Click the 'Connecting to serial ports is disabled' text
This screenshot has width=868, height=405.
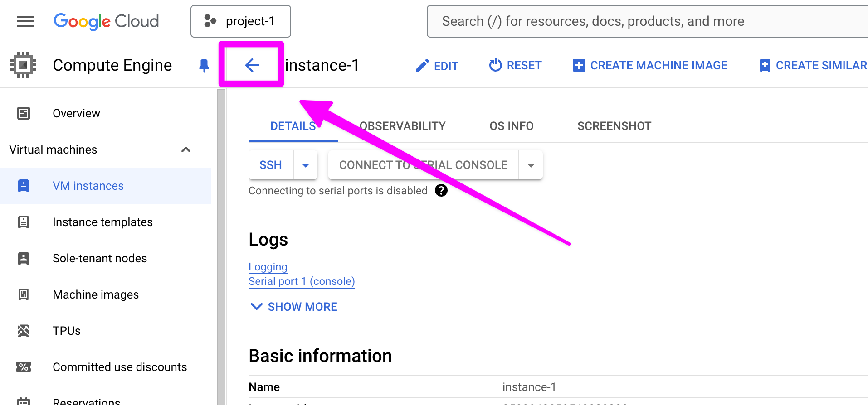pyautogui.click(x=338, y=191)
